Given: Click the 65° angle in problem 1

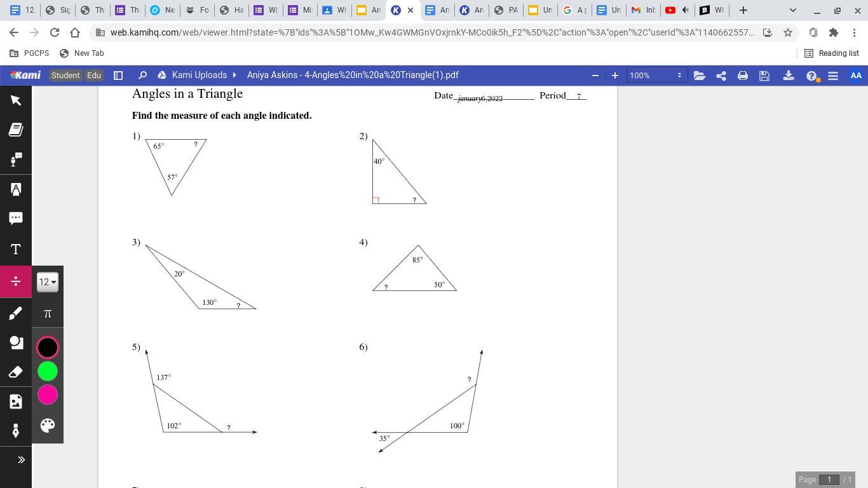Looking at the screenshot, I should coord(159,146).
